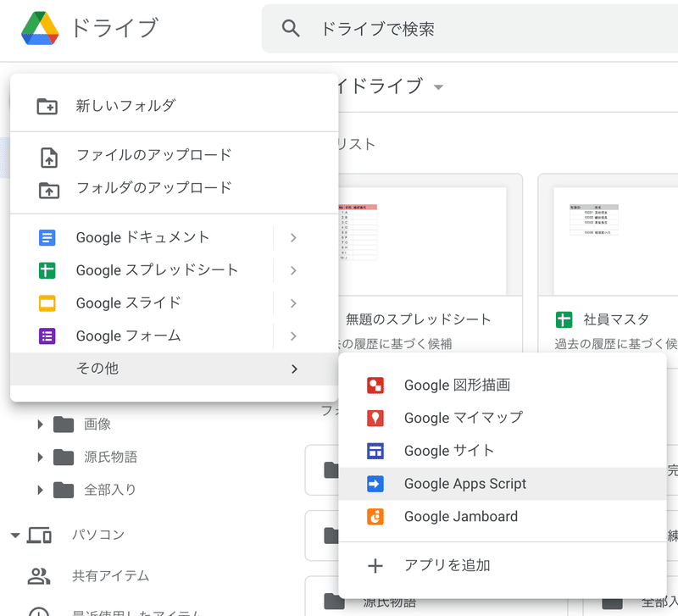The image size is (678, 616).
Task: Select 全部入り folder in sidebar
Action: pos(110,490)
